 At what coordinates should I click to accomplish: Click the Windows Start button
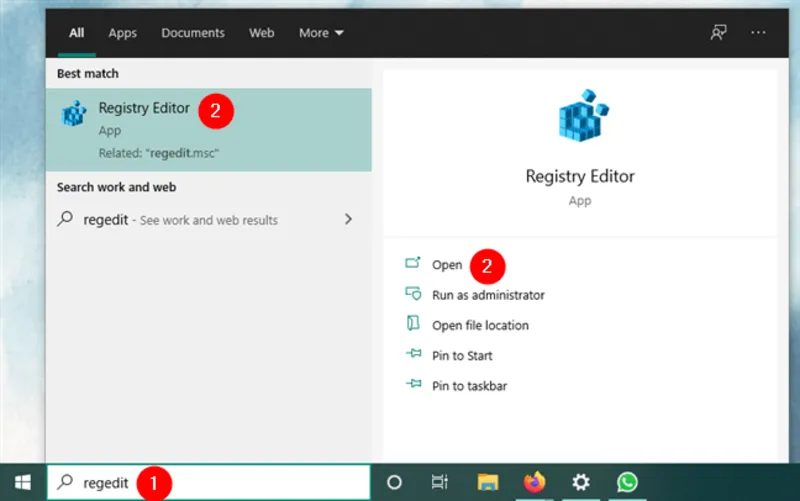[x=22, y=481]
